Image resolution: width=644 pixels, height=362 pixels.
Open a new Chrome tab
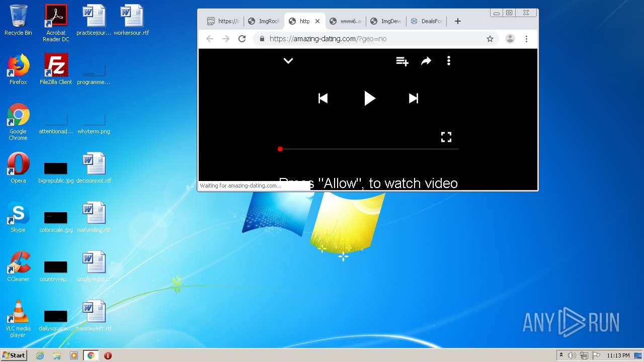(x=457, y=21)
